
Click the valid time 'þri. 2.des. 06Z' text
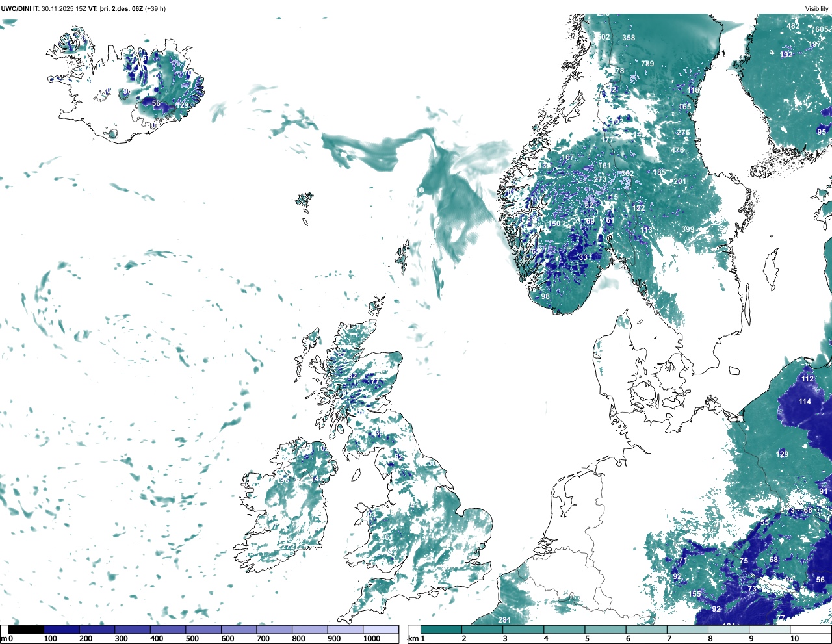click(122, 8)
